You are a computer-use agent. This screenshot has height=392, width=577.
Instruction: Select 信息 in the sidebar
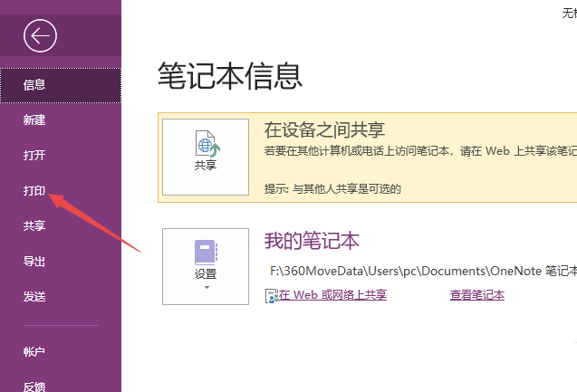click(61, 85)
